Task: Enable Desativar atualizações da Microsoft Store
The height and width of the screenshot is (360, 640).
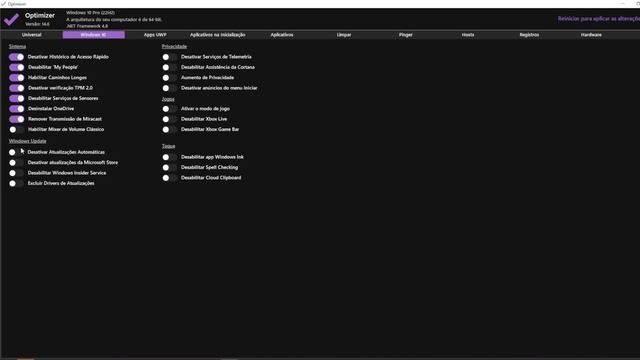Action: coord(17,162)
